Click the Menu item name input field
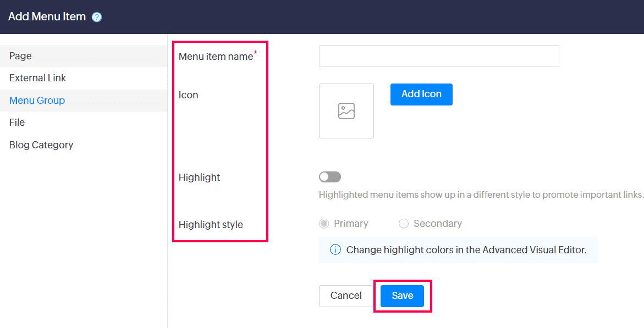 click(439, 56)
